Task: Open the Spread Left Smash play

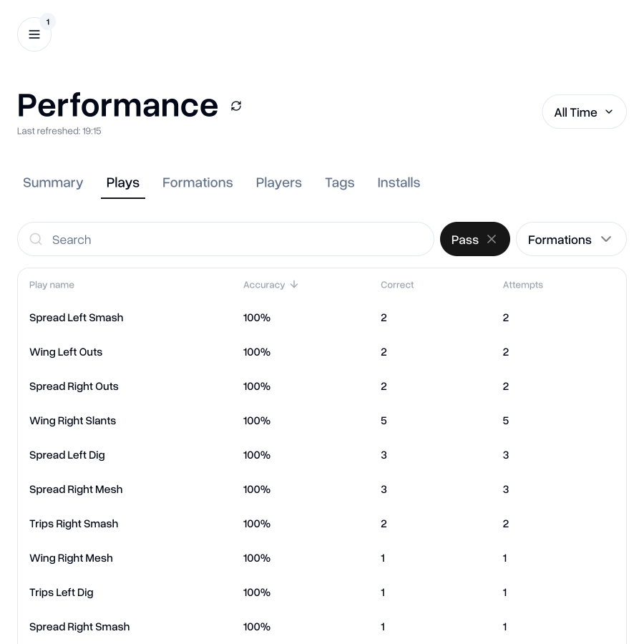Action: tap(76, 318)
